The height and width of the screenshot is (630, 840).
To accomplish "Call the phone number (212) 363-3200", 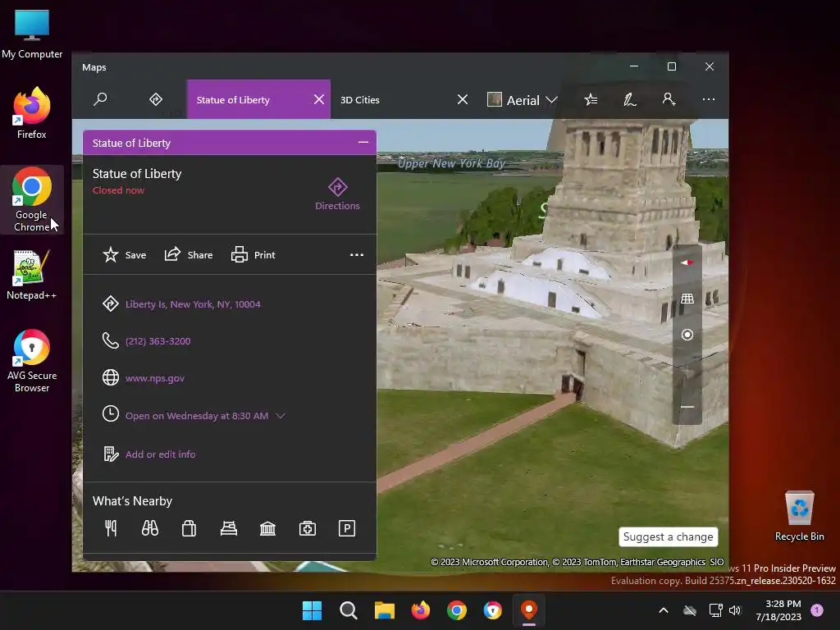I will coord(157,341).
